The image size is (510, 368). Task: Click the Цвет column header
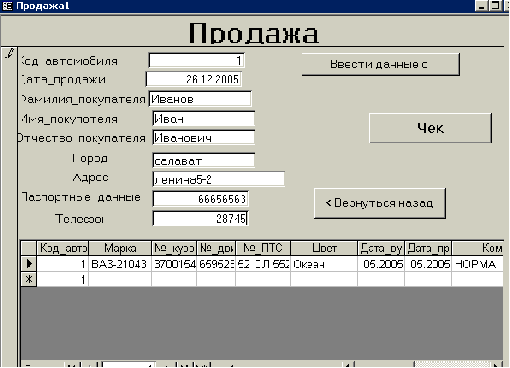324,248
